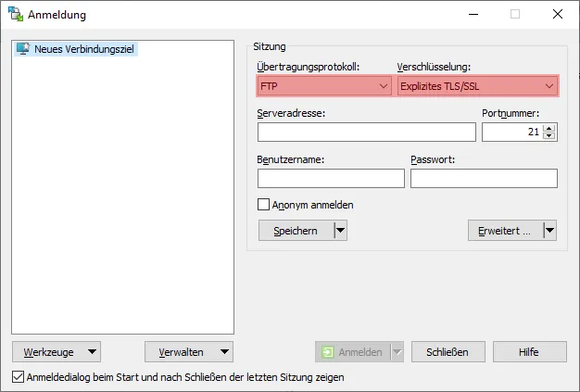Focus the Serveradresse input field

(x=367, y=132)
